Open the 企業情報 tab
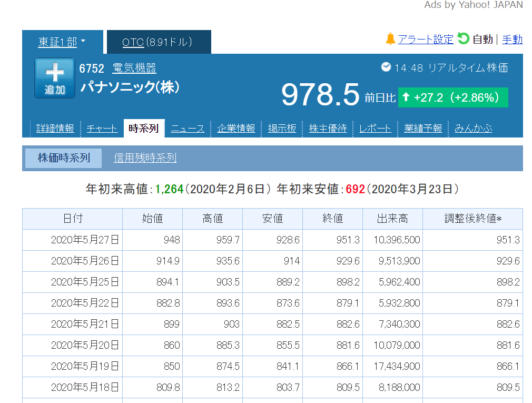This screenshot has height=403, width=532. coord(236,129)
